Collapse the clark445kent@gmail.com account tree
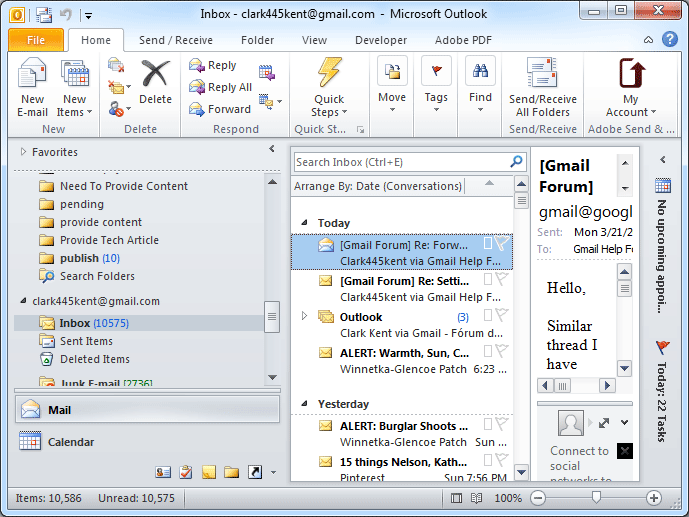 [23, 301]
